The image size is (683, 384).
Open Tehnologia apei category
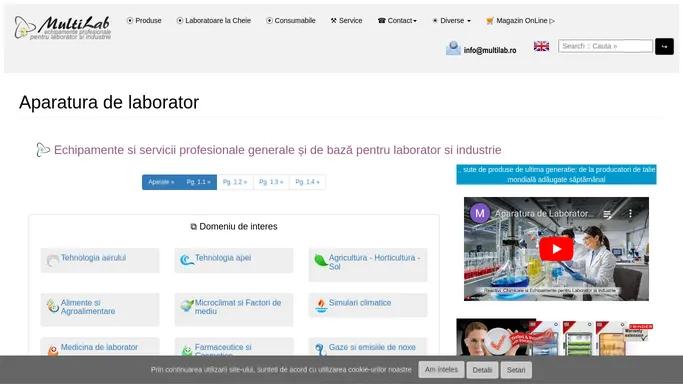click(223, 258)
